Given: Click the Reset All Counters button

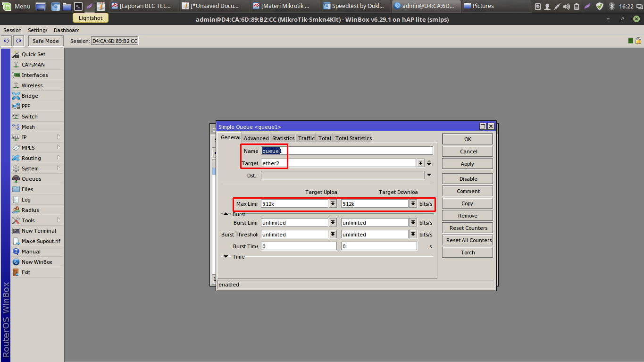Looking at the screenshot, I should click(x=468, y=240).
